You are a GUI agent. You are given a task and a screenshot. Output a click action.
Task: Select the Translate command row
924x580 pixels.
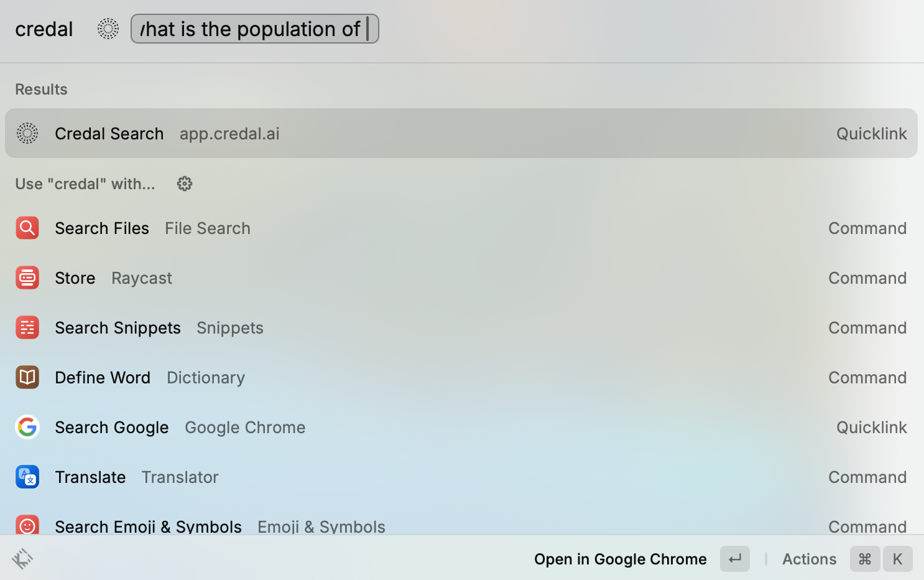(x=461, y=477)
